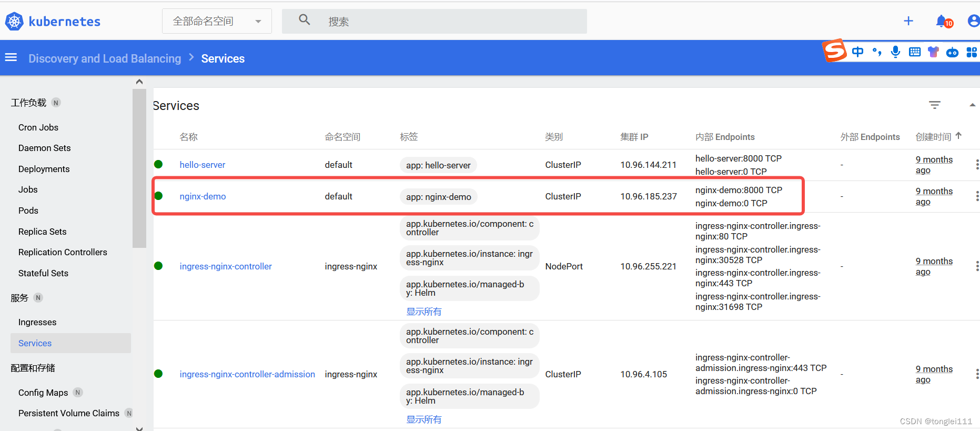Open actions menu for ingress-nginx-controller-admission row

click(x=977, y=374)
